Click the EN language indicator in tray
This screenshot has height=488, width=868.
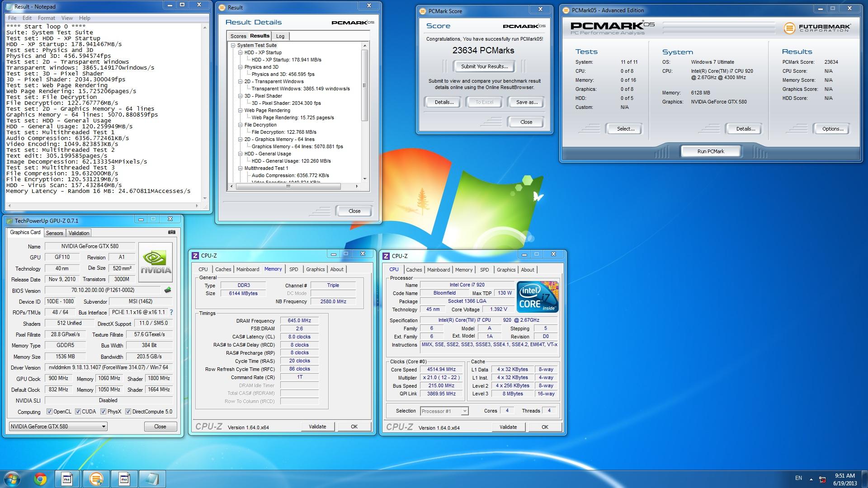coord(798,478)
